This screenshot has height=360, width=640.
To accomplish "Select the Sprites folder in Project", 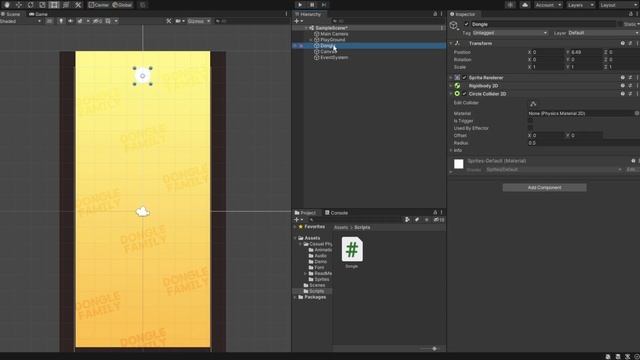I will pyautogui.click(x=319, y=279).
